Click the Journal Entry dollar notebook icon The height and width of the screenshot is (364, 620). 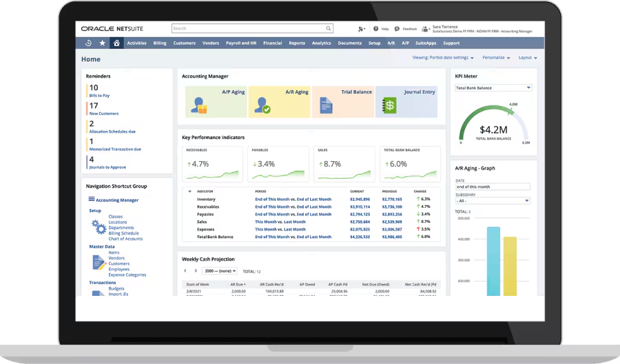point(390,105)
